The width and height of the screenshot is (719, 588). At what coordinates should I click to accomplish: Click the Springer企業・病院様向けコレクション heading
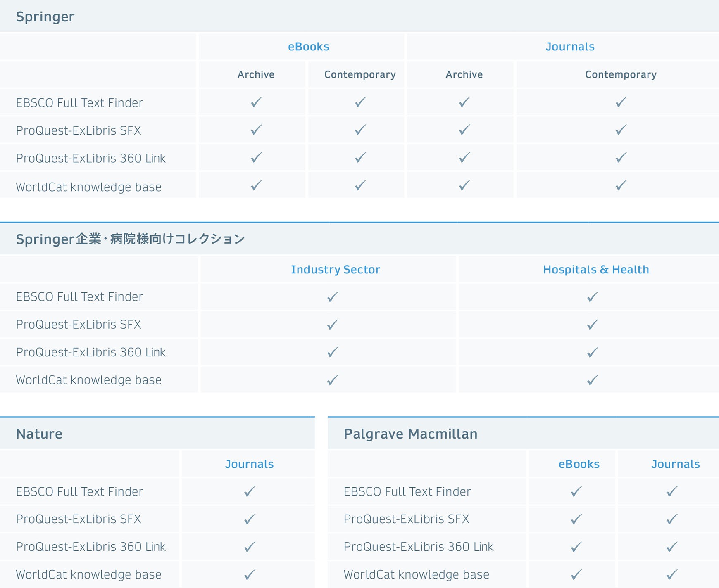pyautogui.click(x=130, y=239)
